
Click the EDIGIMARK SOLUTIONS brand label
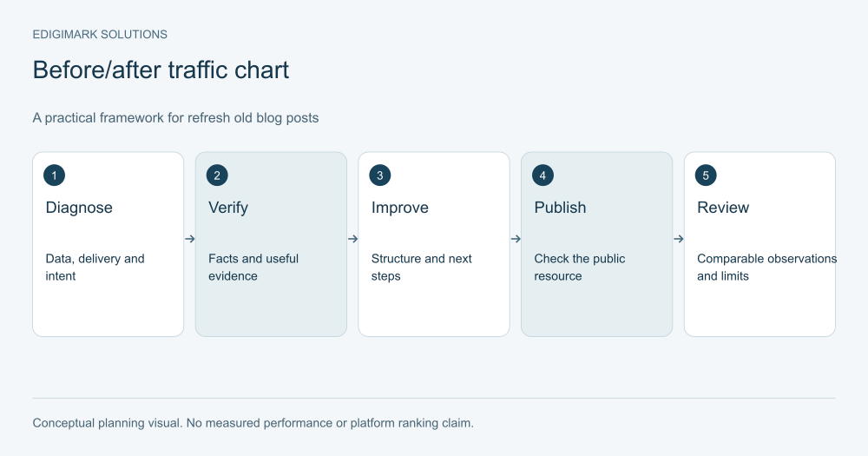[x=100, y=35]
